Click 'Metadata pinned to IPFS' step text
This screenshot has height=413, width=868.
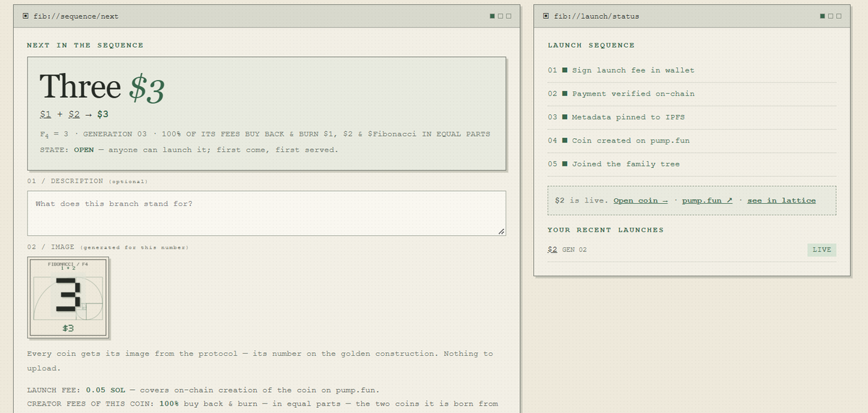pyautogui.click(x=628, y=116)
